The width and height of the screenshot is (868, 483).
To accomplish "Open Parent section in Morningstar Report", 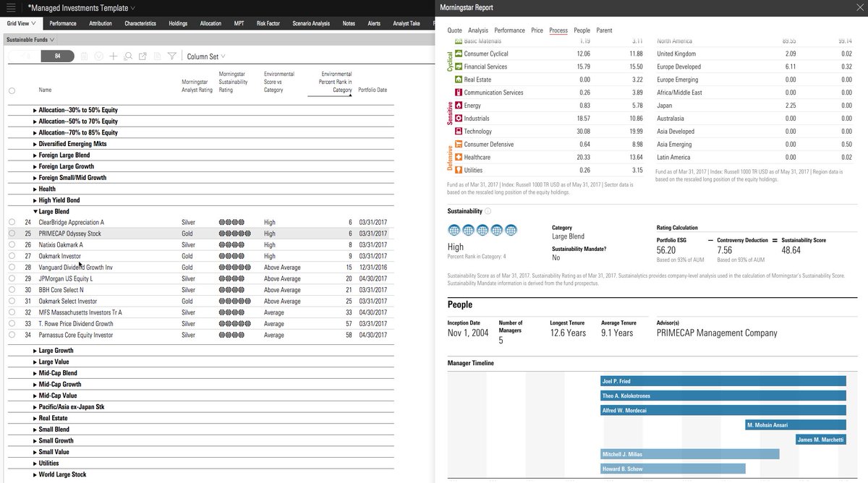I will pos(604,30).
